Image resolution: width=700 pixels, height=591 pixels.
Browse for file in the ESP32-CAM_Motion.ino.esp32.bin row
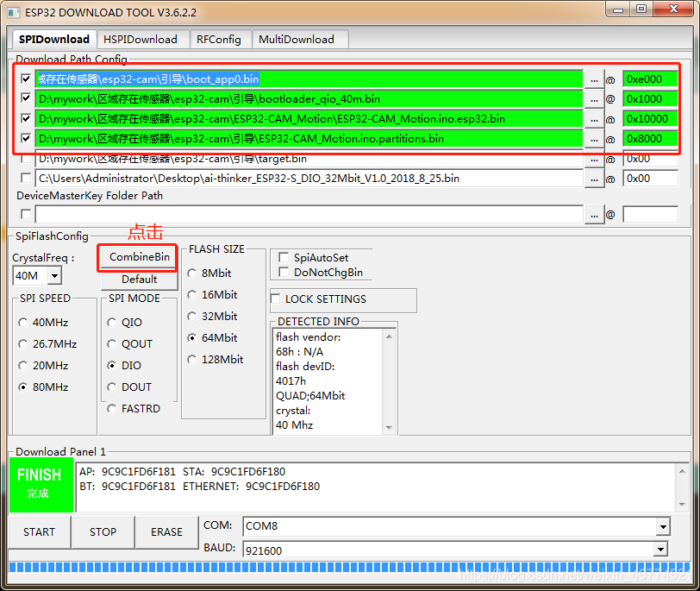click(x=594, y=119)
